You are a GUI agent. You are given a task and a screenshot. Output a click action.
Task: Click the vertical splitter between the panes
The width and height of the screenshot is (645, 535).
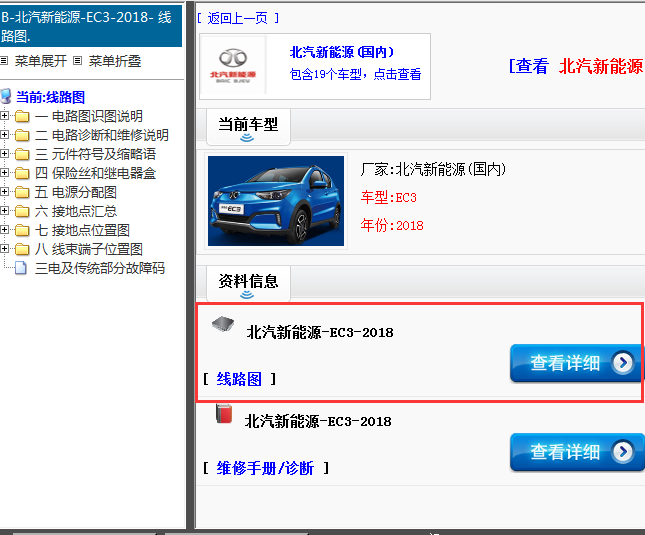pyautogui.click(x=190, y=264)
